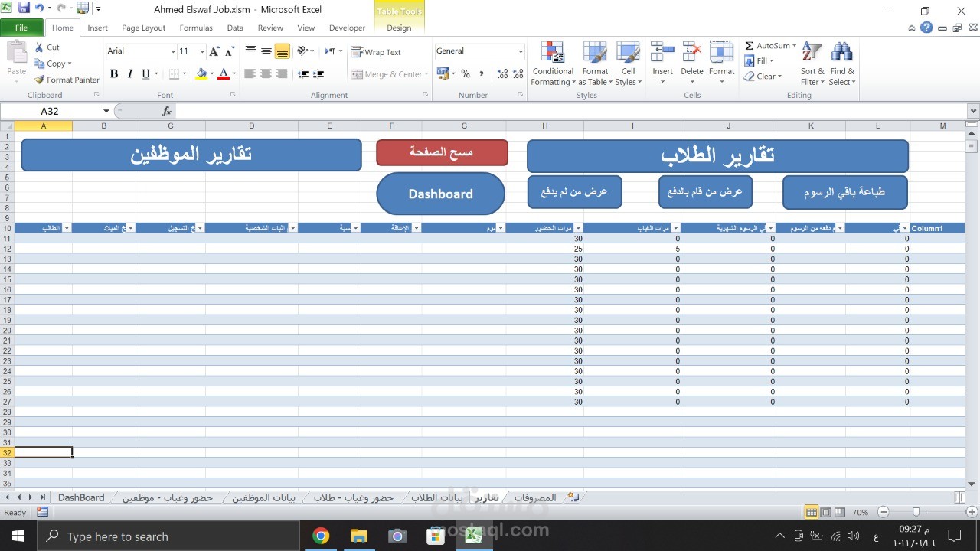Apply the red font color
Screen dimensions: 980x551
point(223,74)
